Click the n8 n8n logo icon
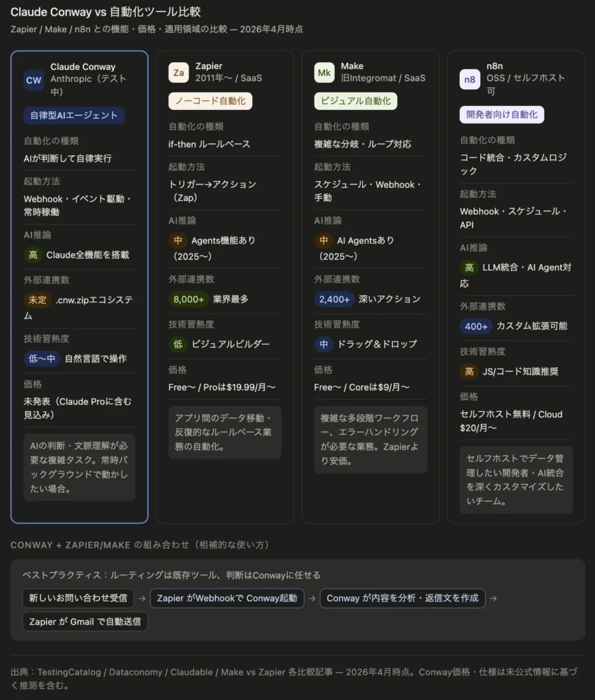The width and height of the screenshot is (595, 700). pyautogui.click(x=470, y=79)
